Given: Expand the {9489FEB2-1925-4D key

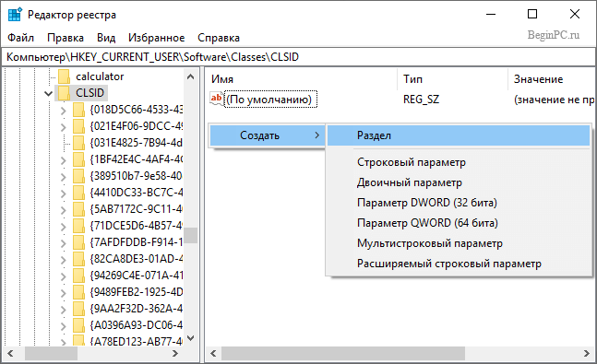Looking at the screenshot, I should pos(63,293).
